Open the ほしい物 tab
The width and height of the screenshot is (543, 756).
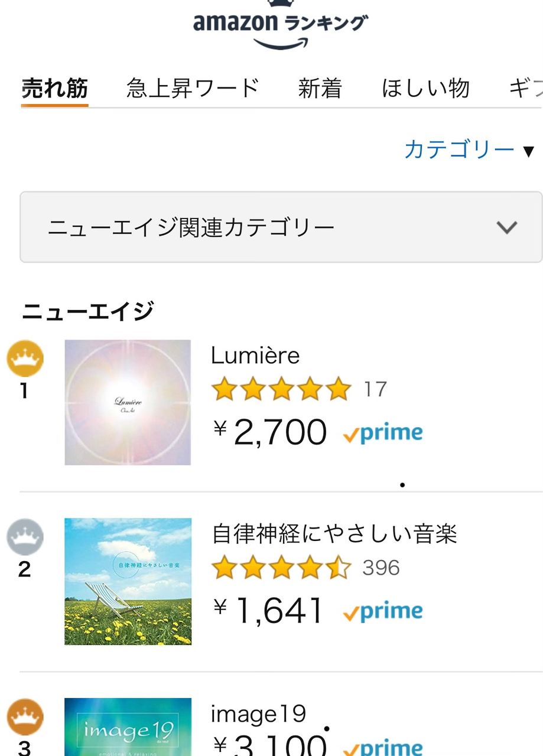(425, 89)
